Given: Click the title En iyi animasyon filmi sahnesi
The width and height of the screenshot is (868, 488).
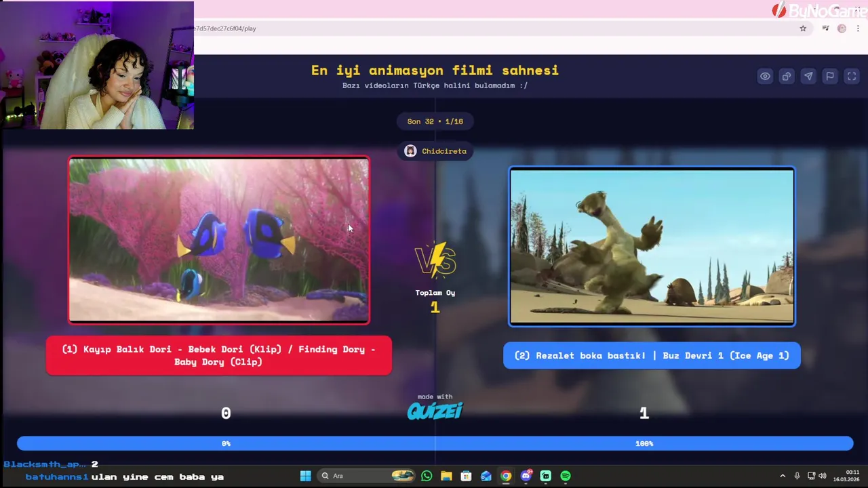Looking at the screenshot, I should [435, 70].
